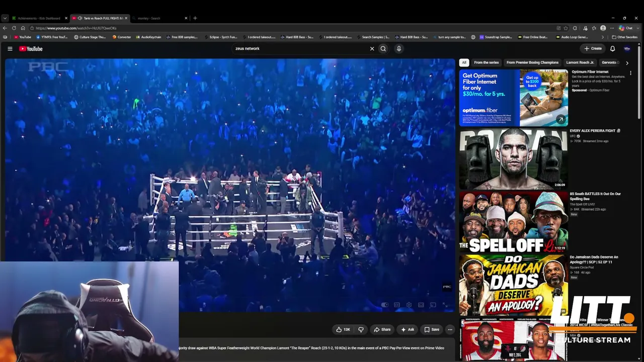Click the sidebar vertical scrollbar

click(x=639, y=83)
